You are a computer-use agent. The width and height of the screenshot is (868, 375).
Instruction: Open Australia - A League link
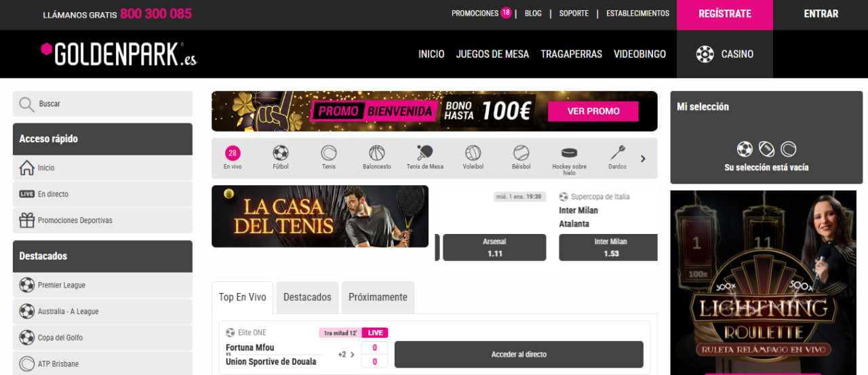pyautogui.click(x=102, y=311)
